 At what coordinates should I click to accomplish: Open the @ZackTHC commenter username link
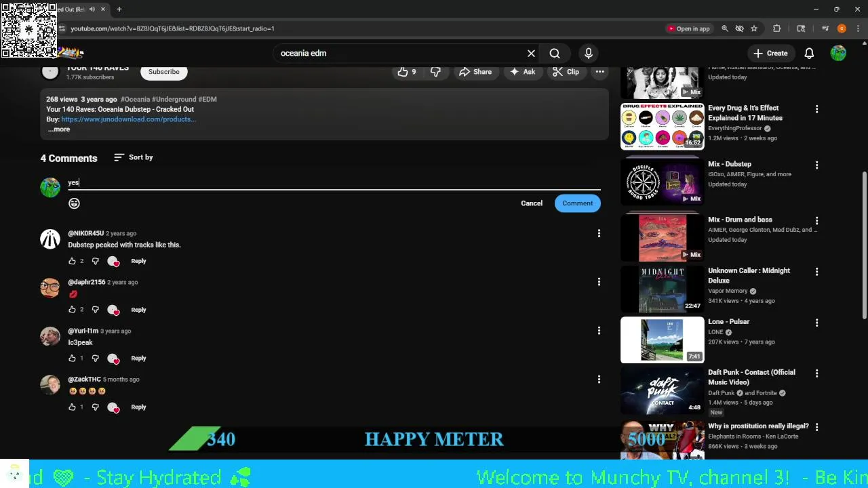84,380
